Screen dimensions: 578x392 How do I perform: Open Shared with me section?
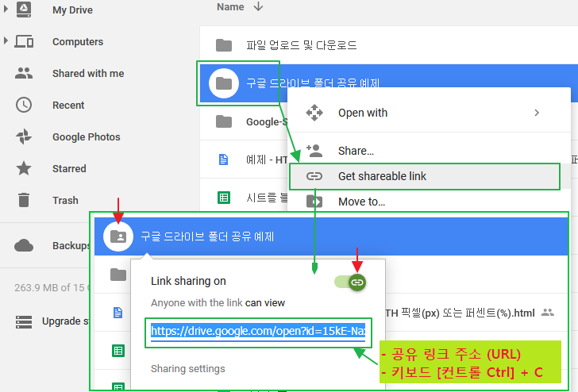click(88, 73)
